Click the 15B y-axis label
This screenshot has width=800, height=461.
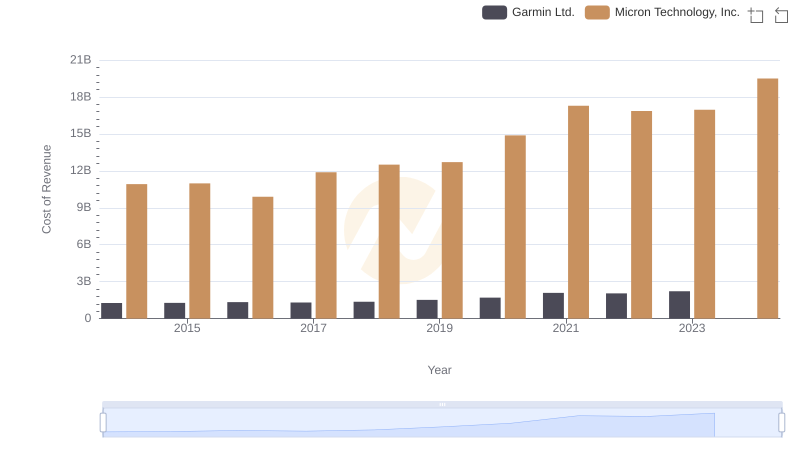[x=81, y=134]
